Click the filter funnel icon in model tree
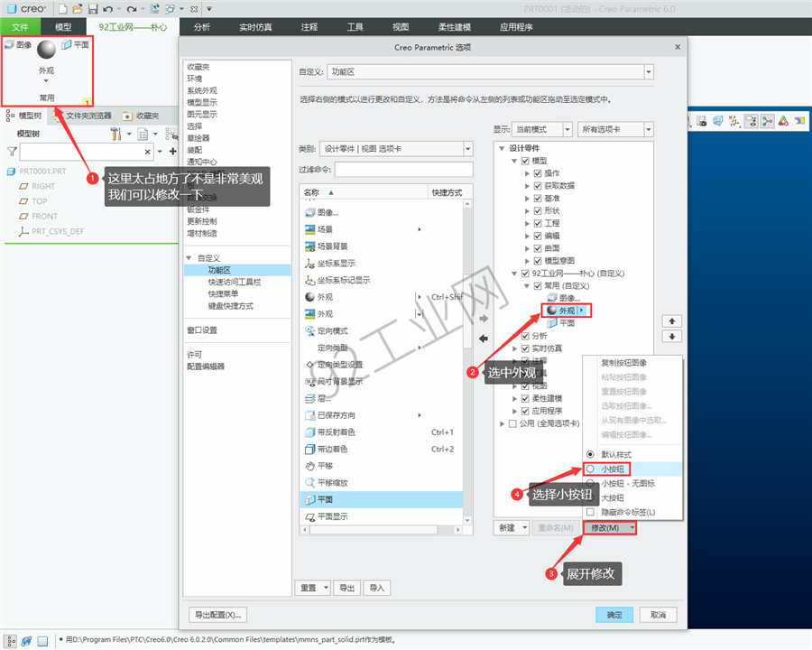 click(12, 152)
